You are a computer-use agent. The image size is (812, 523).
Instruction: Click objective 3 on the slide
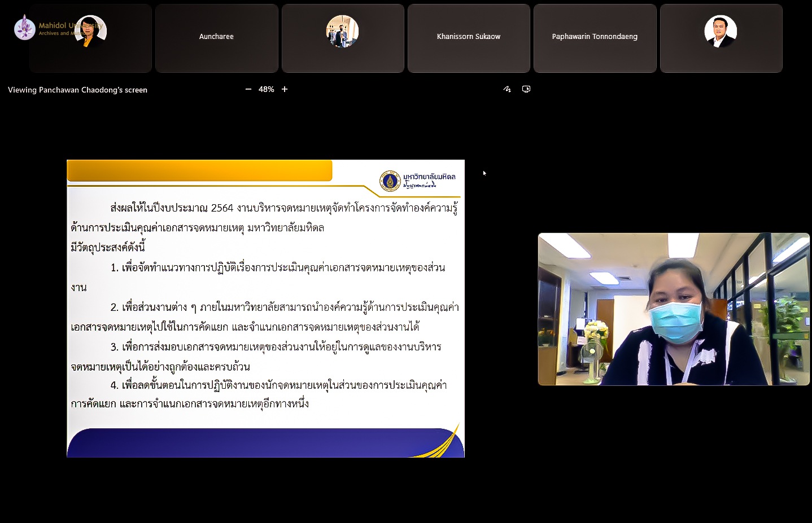tap(256, 357)
